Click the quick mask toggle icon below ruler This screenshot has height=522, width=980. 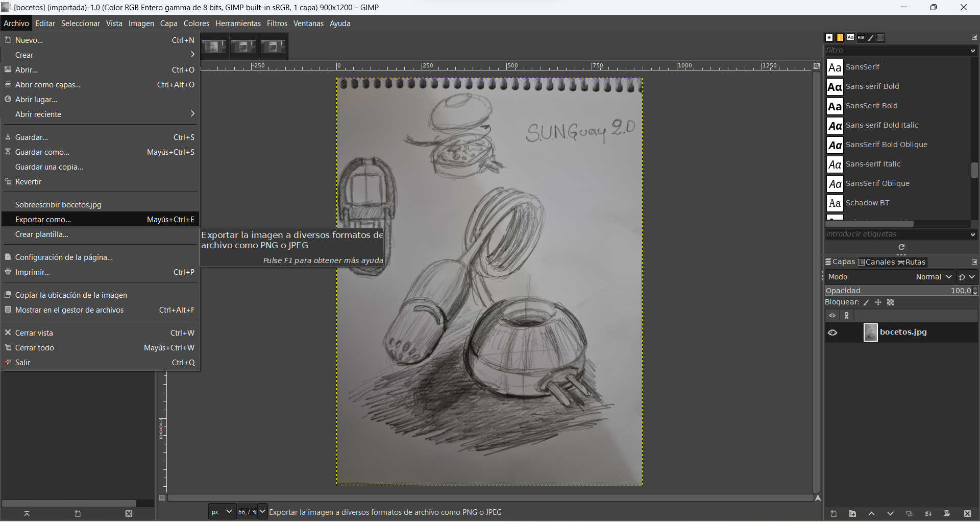click(162, 498)
